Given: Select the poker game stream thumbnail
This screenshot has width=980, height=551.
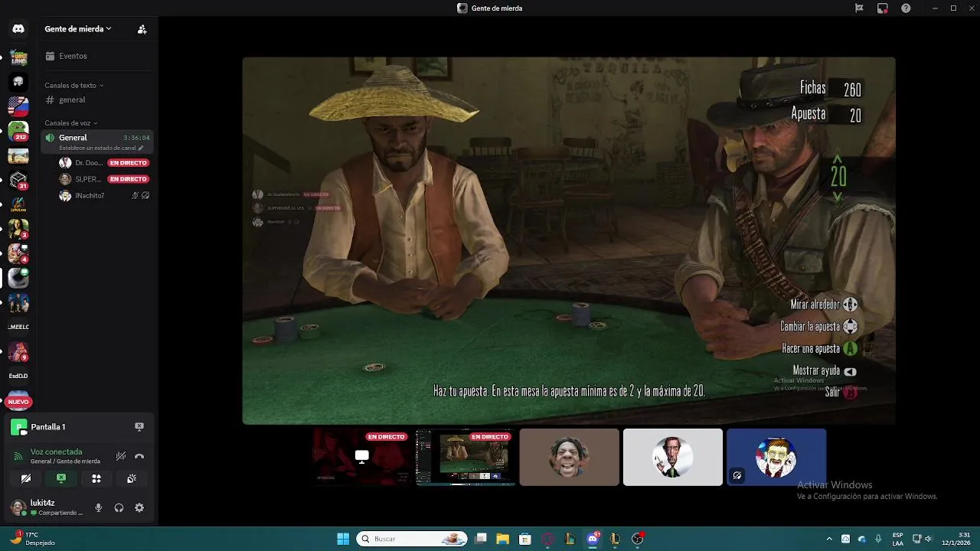Looking at the screenshot, I should (465, 457).
